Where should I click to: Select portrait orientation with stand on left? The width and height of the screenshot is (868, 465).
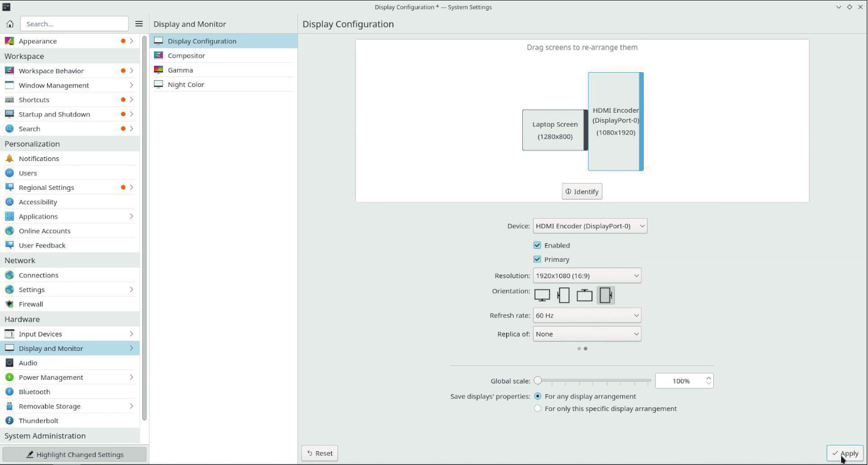click(x=563, y=295)
